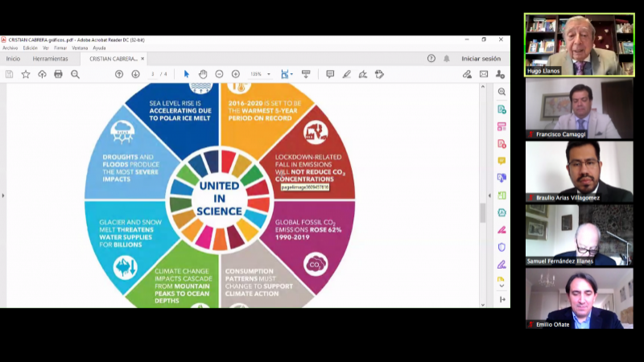Activate the Hand pan tool
This screenshot has width=644, height=362.
click(x=203, y=74)
